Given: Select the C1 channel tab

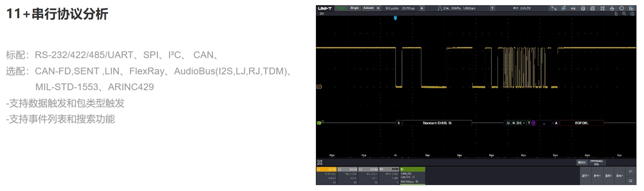Looking at the screenshot, I should pos(326,176).
